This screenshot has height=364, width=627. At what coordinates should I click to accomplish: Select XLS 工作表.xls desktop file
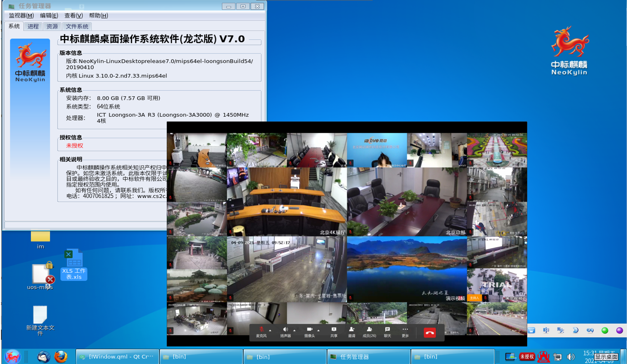coord(74,265)
